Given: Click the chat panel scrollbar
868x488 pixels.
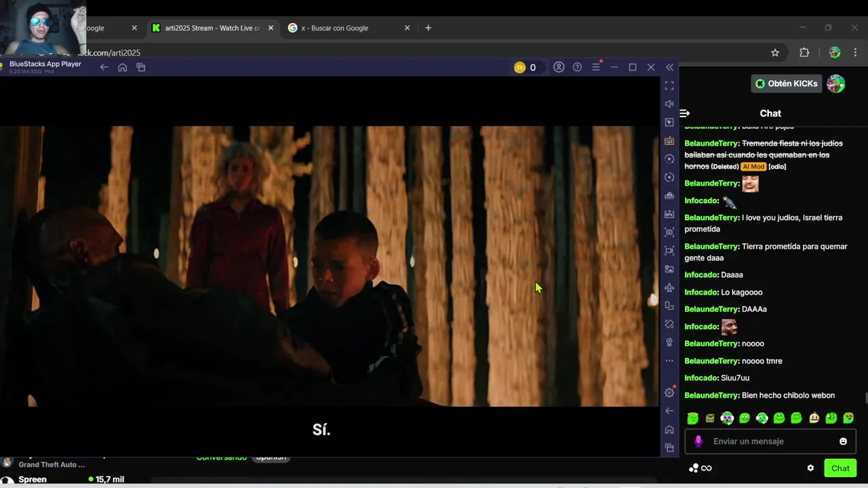Looking at the screenshot, I should click(865, 397).
